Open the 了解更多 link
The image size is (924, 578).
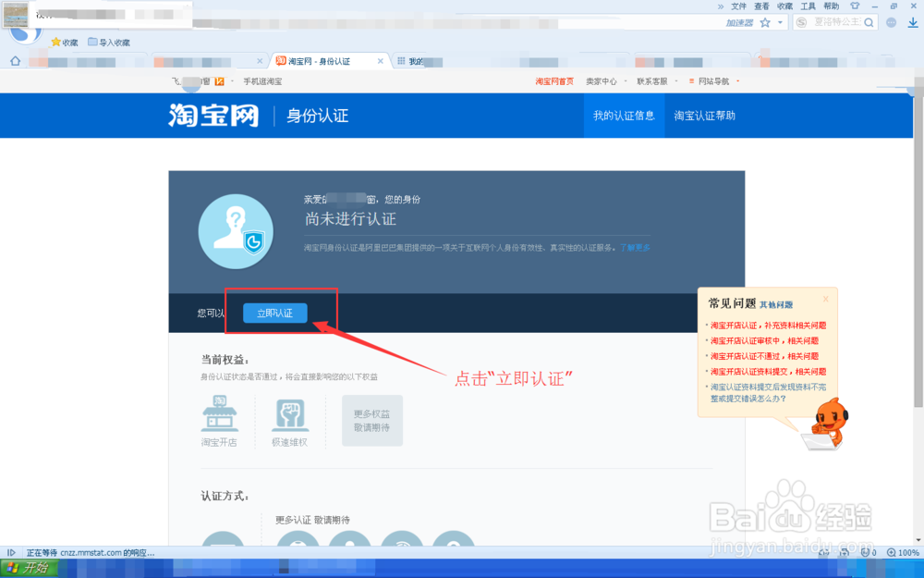pyautogui.click(x=636, y=248)
